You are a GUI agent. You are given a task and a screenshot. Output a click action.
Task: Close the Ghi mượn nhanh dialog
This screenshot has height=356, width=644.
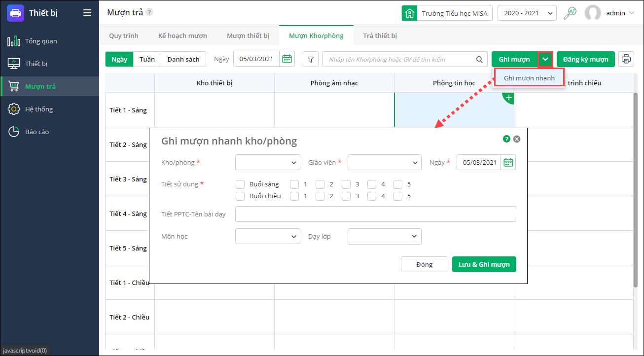pos(517,139)
